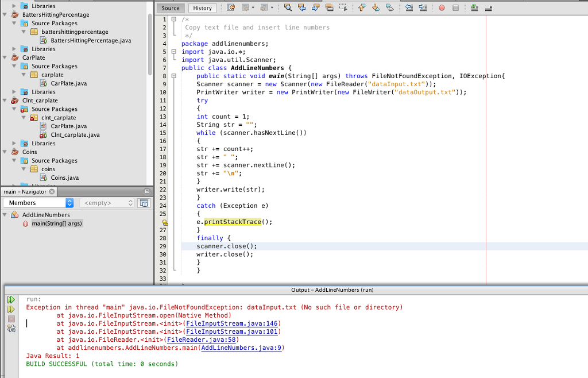Viewport: 588px width, 378px height.
Task: Click the Last Edit toolbar icon
Action: click(x=231, y=8)
